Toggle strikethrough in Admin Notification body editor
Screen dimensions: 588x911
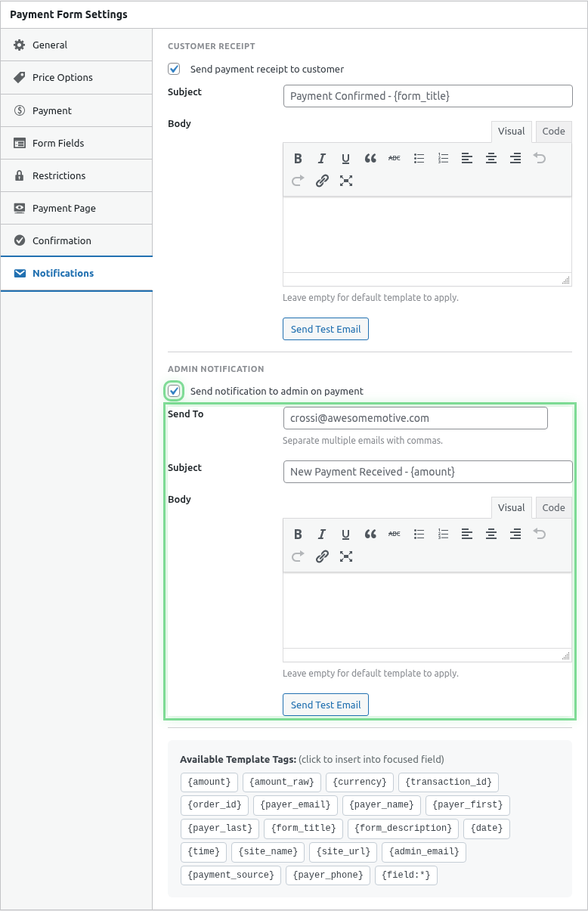(x=395, y=534)
